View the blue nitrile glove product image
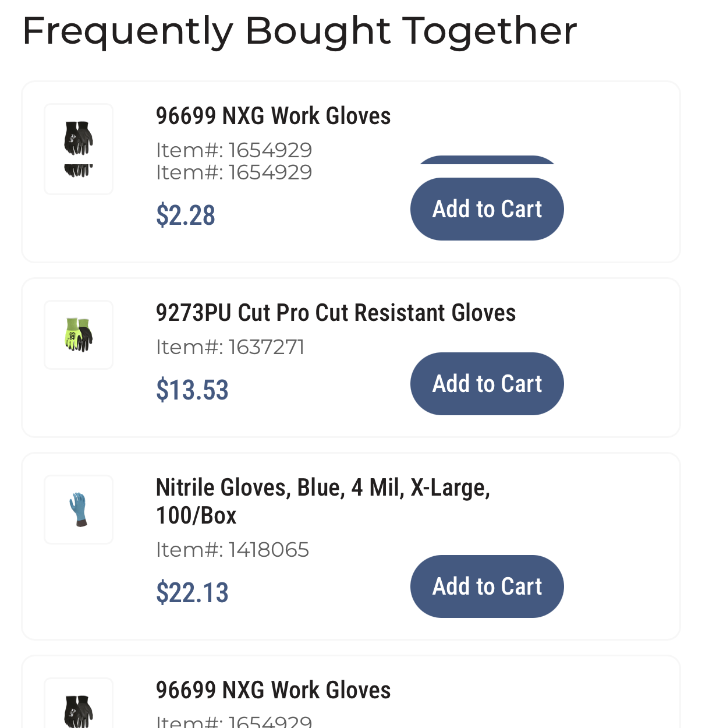Viewport: 702px width, 728px height. point(79,510)
